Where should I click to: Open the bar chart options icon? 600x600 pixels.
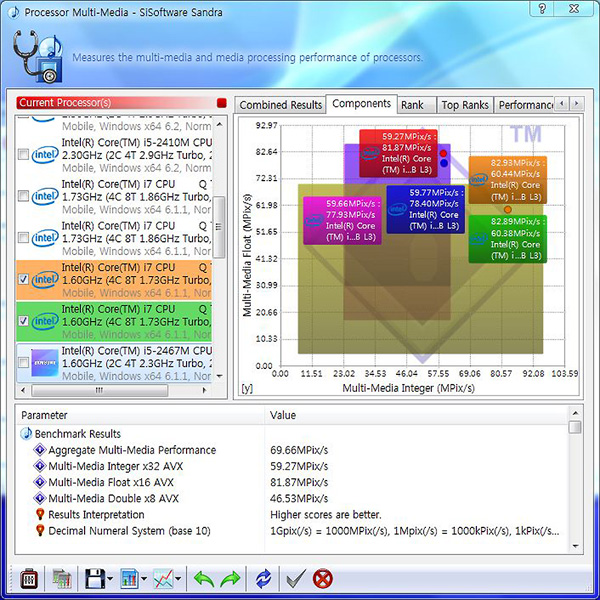(129, 578)
